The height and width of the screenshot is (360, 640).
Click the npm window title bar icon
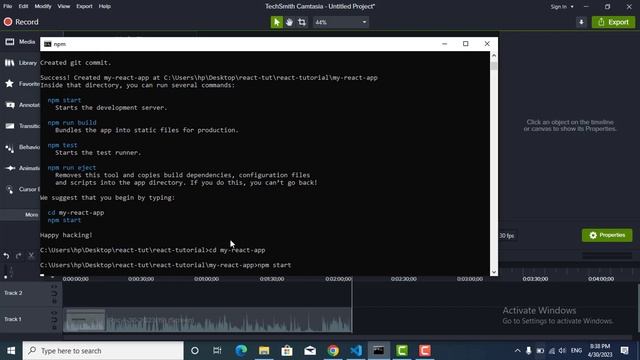pos(48,44)
